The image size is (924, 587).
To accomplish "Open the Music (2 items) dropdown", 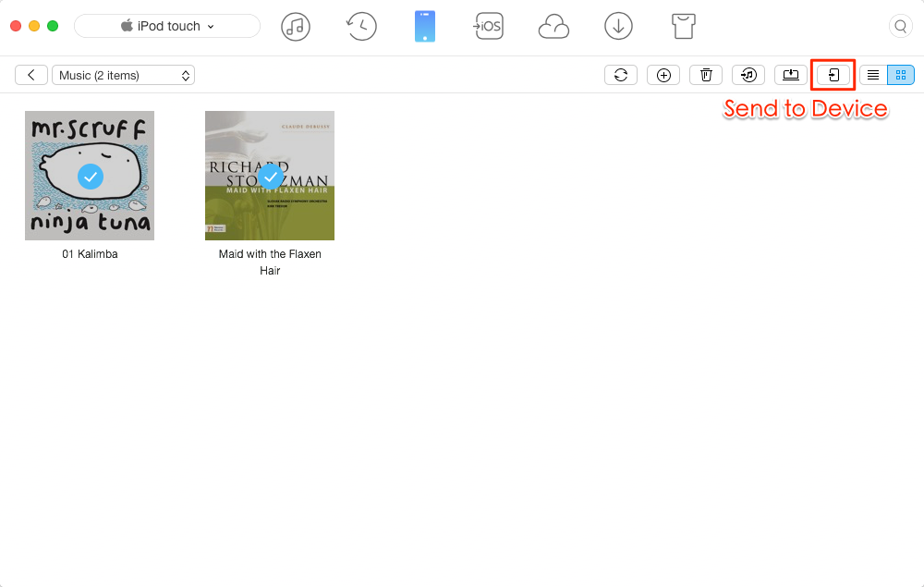I will (x=123, y=76).
